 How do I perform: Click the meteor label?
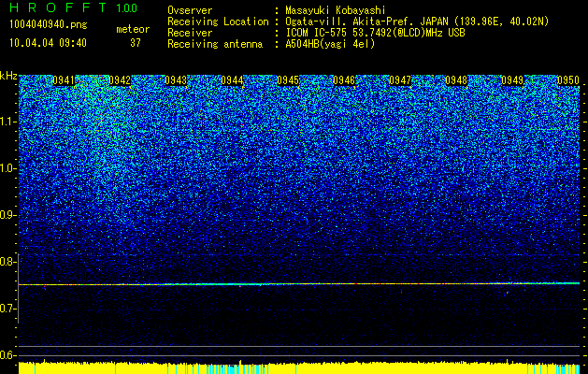(133, 29)
